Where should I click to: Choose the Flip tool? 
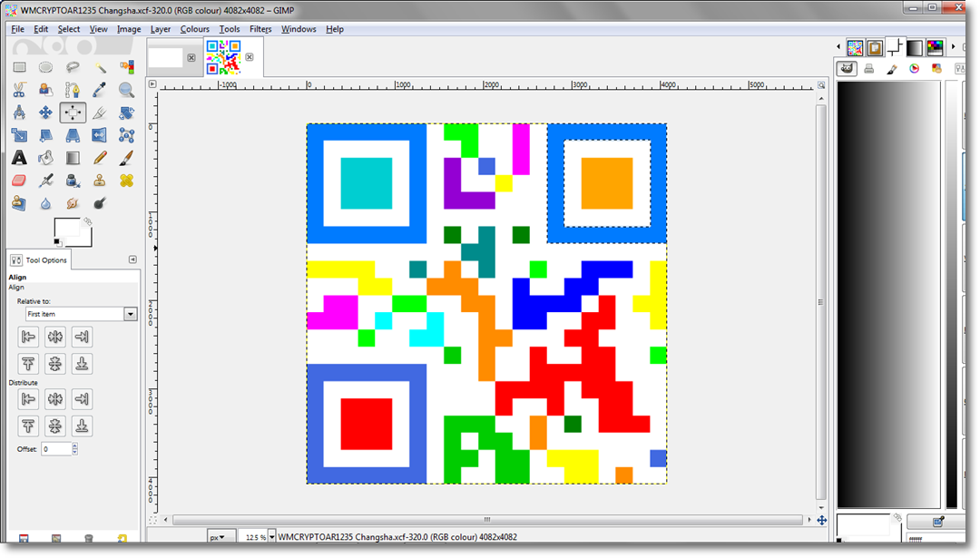click(100, 135)
